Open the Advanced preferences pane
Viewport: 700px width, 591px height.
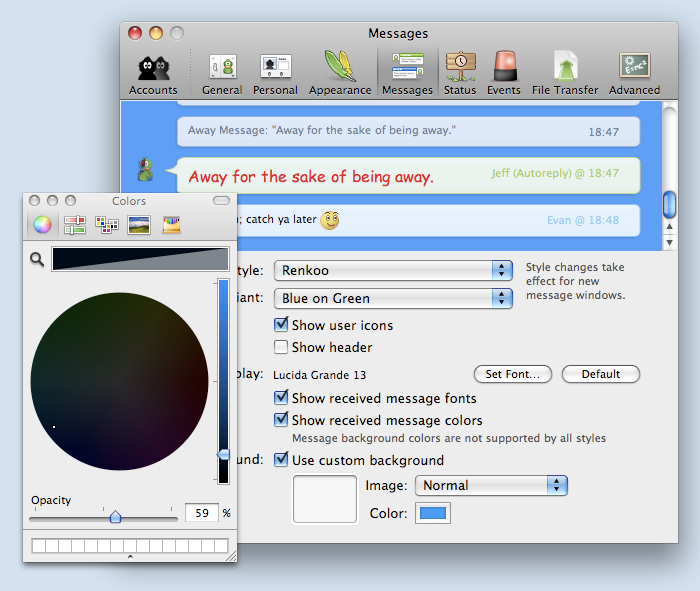pyautogui.click(x=634, y=72)
